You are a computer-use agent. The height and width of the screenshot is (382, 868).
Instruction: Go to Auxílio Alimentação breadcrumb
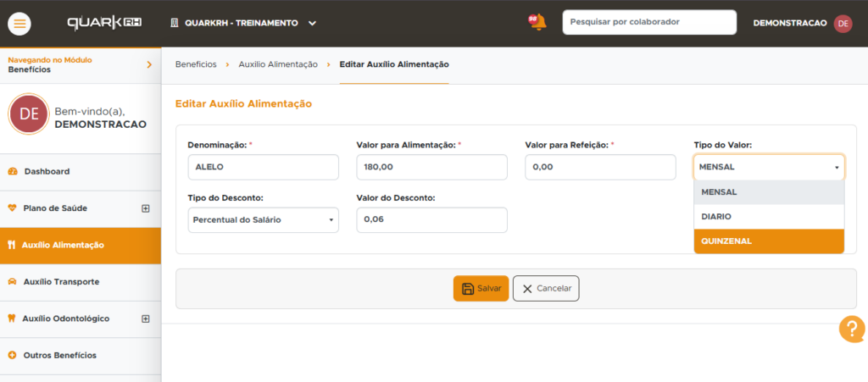coord(278,64)
